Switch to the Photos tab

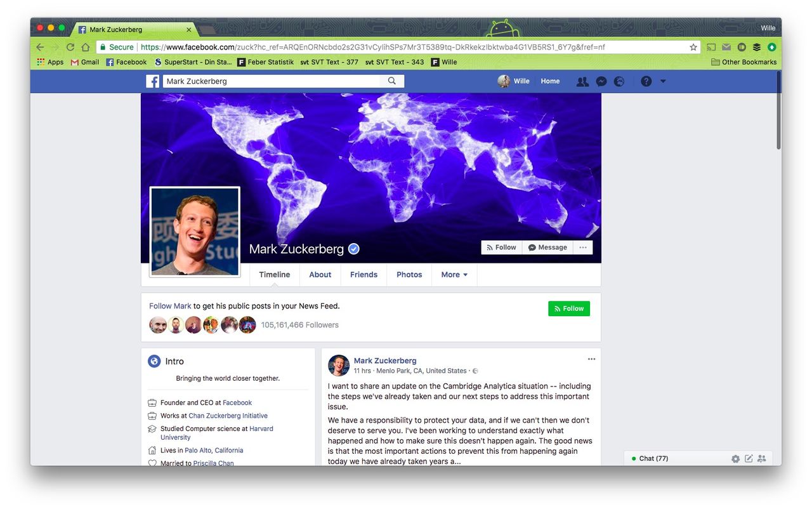409,275
